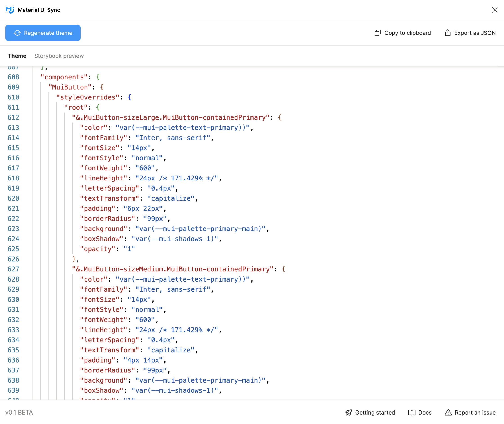Click Export as JSON button
This screenshot has height=424, width=504.
tap(470, 33)
